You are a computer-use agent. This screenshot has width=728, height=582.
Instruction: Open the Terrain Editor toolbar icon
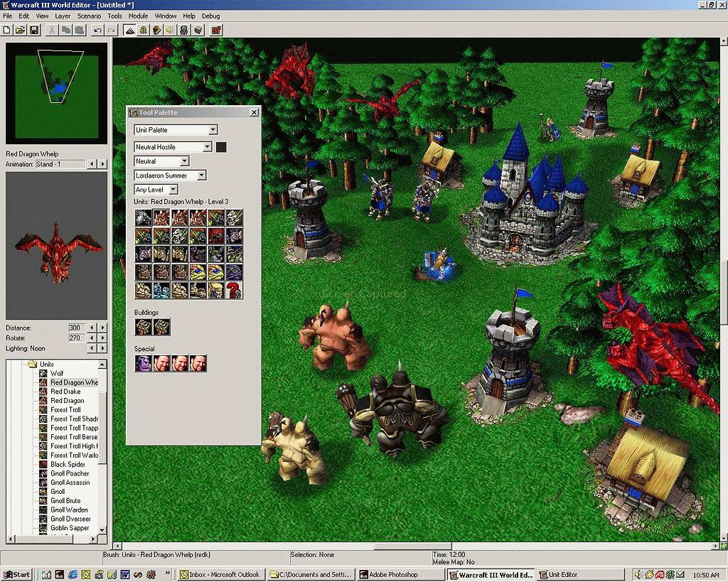(130, 30)
